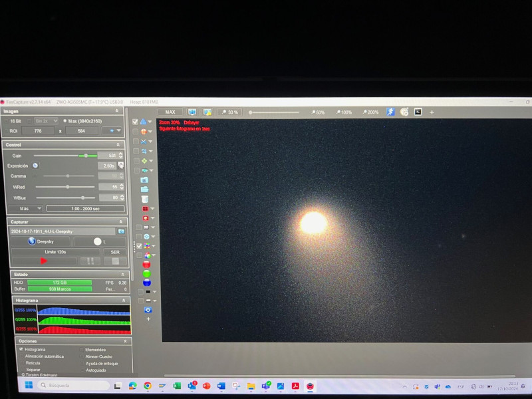The width and height of the screenshot is (532, 399).
Task: Uncheck the debayer checkbox in vertical toolbar
Action: click(139, 245)
